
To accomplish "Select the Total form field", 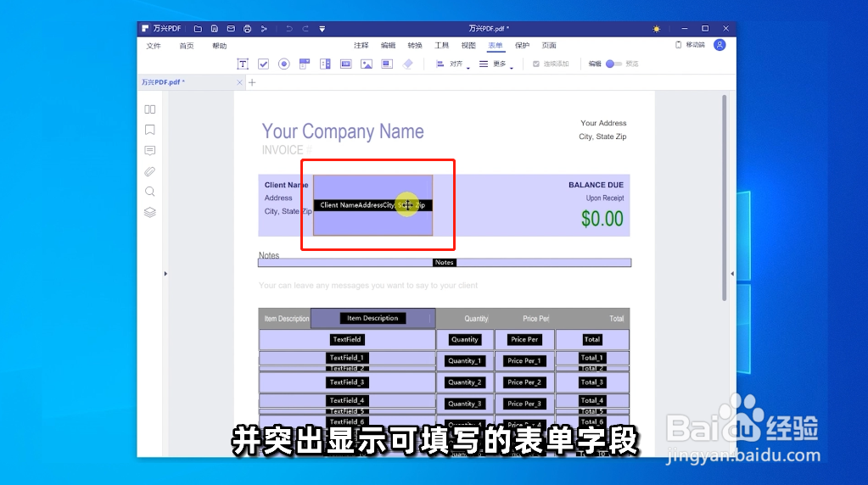I will click(591, 339).
